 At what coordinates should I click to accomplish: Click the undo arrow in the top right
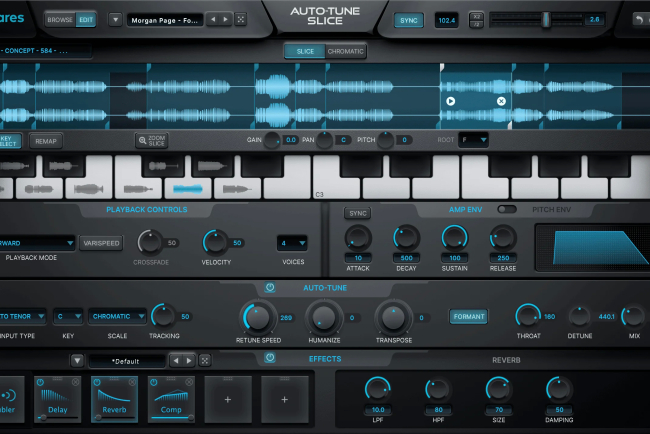(x=639, y=19)
